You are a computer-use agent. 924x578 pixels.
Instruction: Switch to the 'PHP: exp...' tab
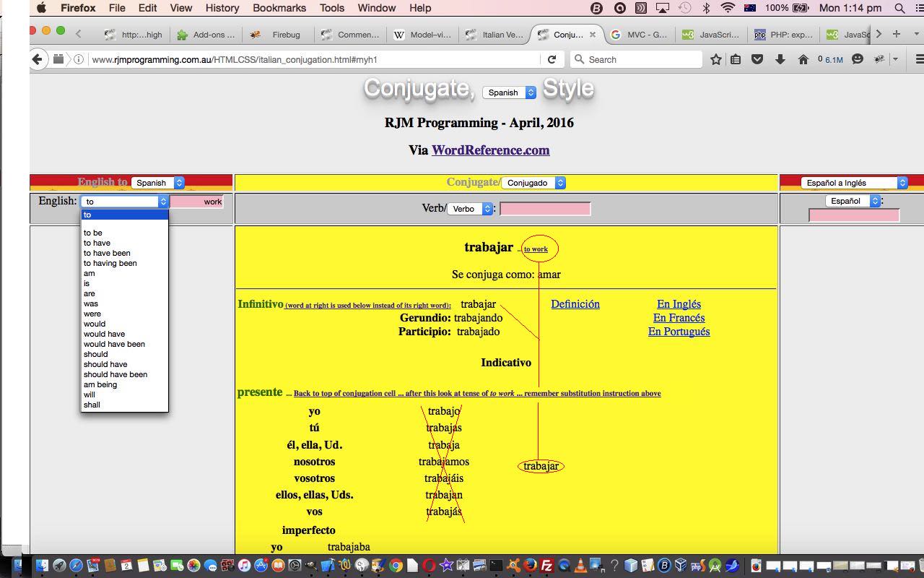pyautogui.click(x=783, y=35)
